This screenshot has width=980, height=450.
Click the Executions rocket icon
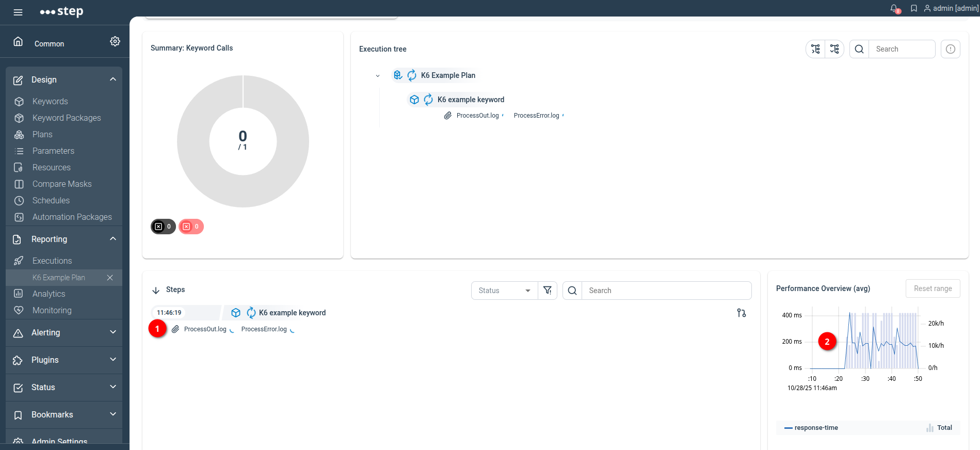tap(19, 261)
